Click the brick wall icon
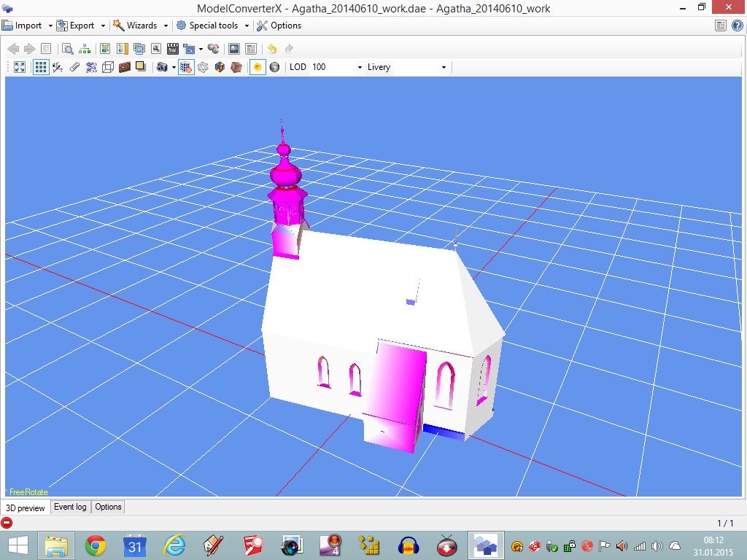Viewport: 747px width, 560px height. 124,67
